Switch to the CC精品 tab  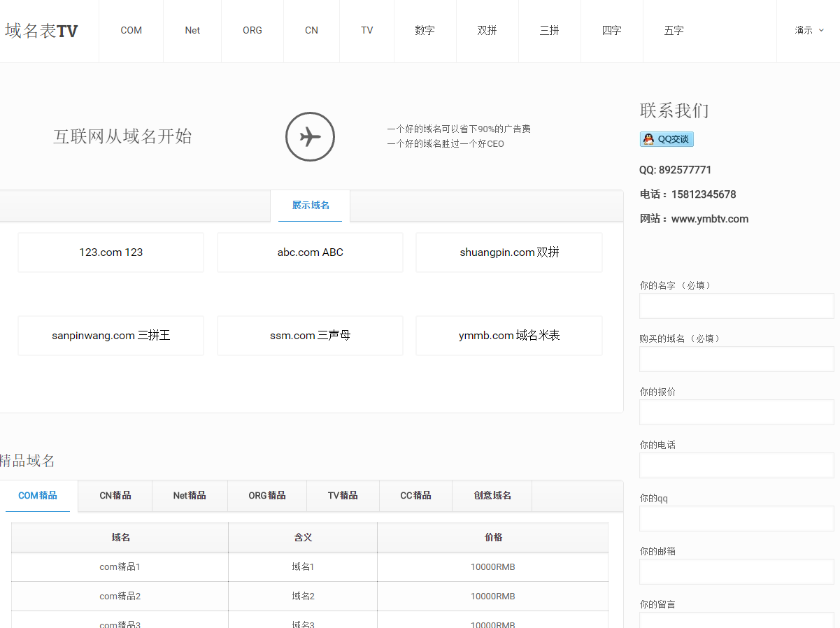[x=415, y=496]
